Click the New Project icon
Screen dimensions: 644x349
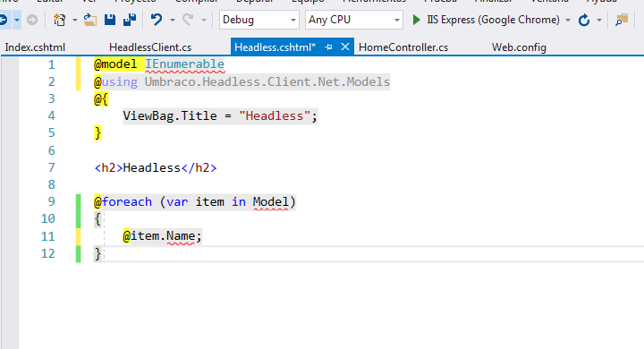60,20
